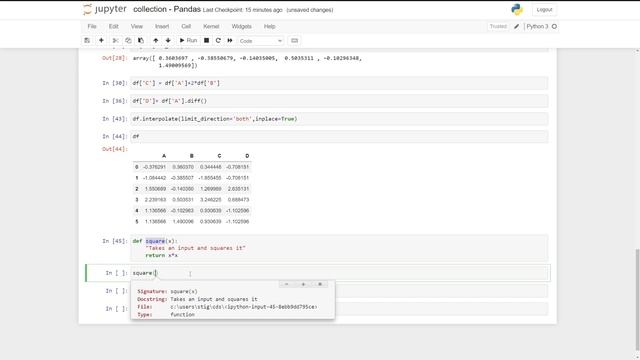Click the In [45] cell prompt
The height and width of the screenshot is (360, 640).
(115, 241)
